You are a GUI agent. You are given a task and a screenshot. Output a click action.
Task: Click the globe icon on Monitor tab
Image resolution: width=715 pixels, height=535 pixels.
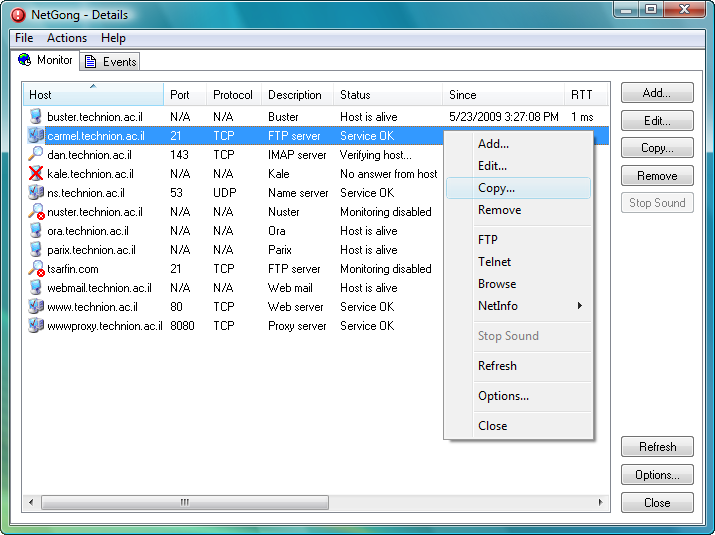(x=25, y=60)
